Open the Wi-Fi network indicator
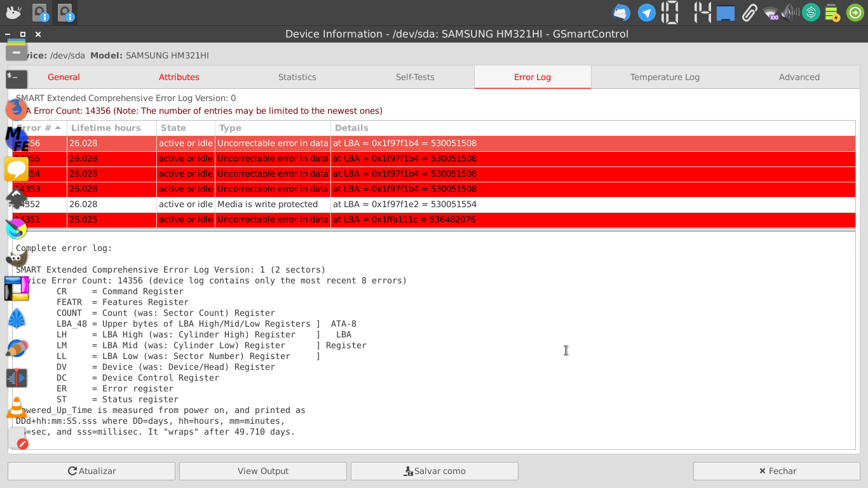The width and height of the screenshot is (868, 488). click(771, 13)
